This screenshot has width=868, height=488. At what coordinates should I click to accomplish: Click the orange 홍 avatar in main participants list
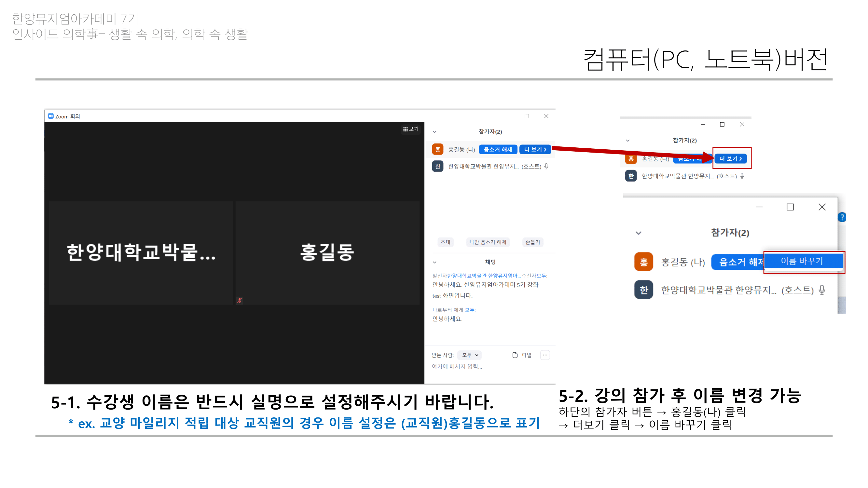coord(437,150)
